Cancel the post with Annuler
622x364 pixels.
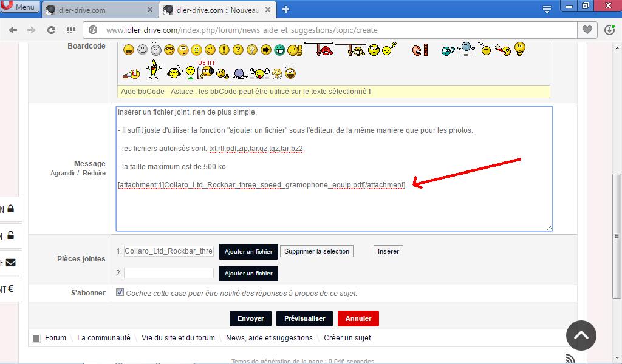coord(358,318)
